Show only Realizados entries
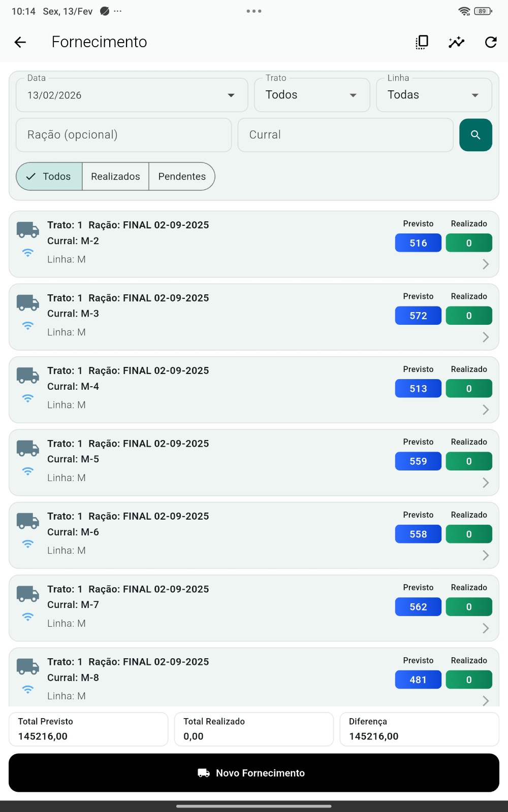Image resolution: width=508 pixels, height=812 pixels. click(x=115, y=177)
